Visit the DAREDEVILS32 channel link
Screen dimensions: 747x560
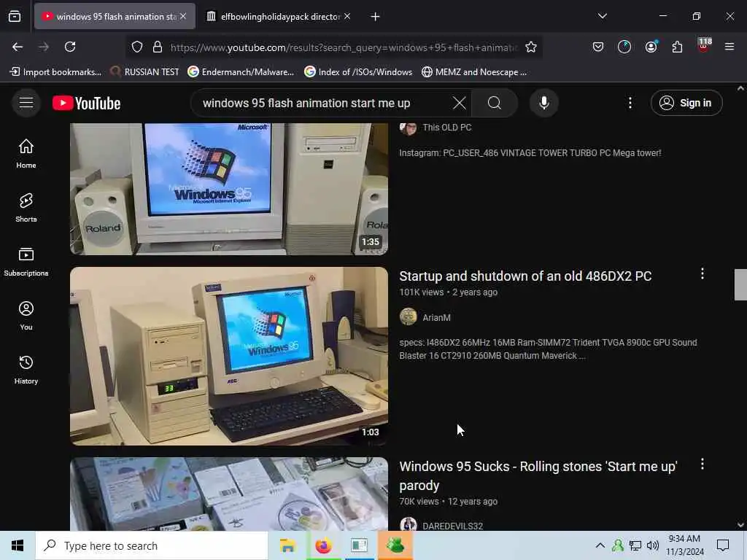452,526
